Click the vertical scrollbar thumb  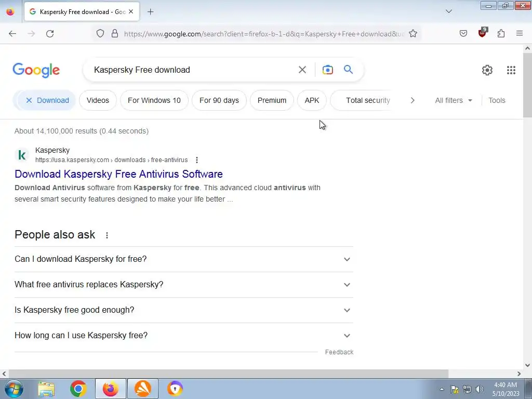point(528,85)
